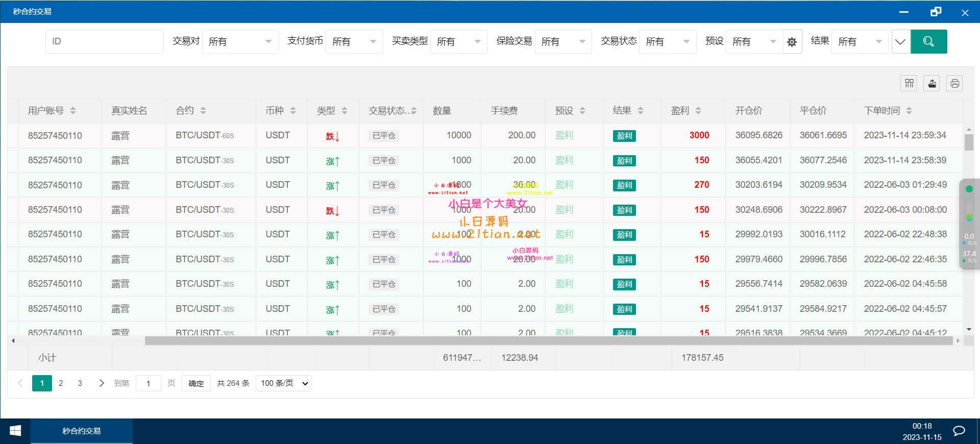This screenshot has height=444, width=980.
Task: Expand more filters with chevron button
Action: coord(900,41)
